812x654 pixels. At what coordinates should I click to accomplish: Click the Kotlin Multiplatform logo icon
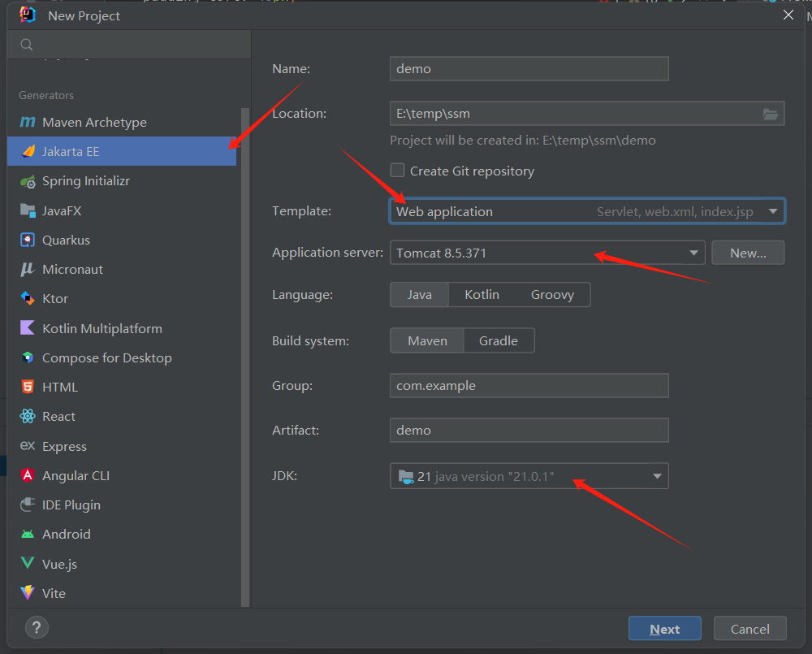[28, 328]
